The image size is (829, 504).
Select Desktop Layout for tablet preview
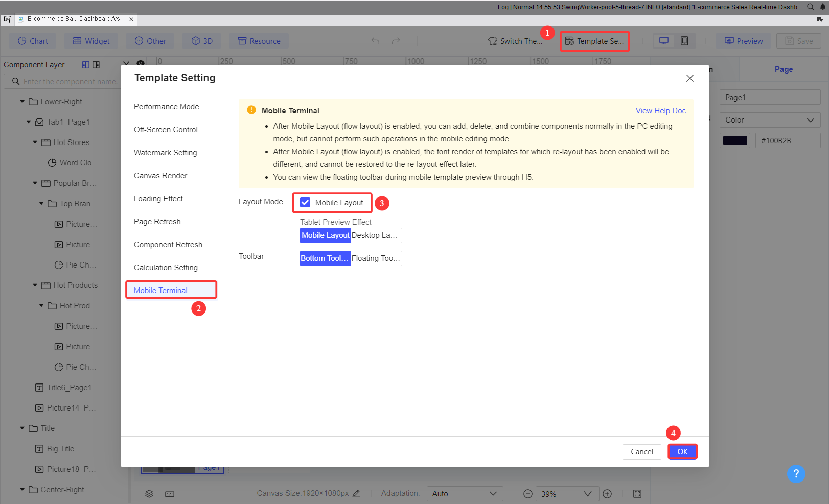pyautogui.click(x=375, y=235)
